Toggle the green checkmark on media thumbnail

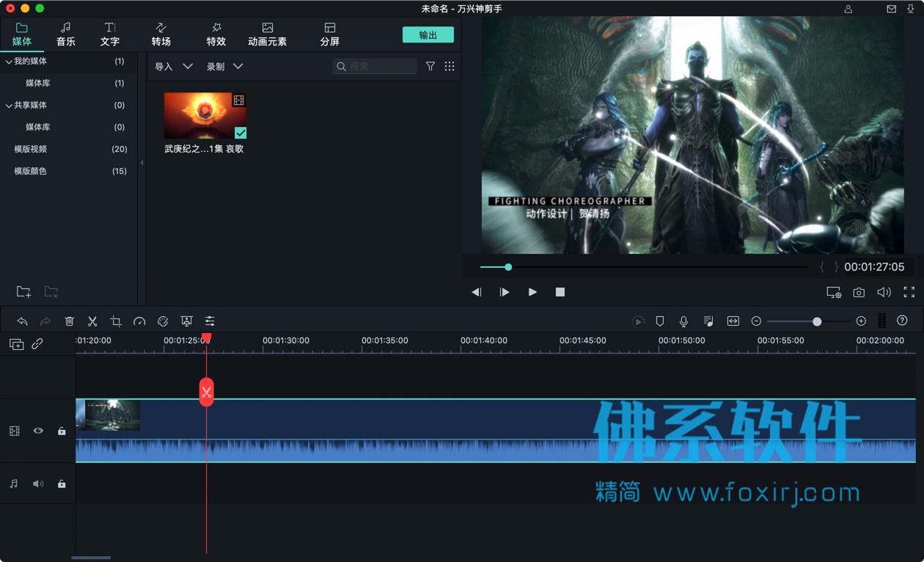point(241,133)
